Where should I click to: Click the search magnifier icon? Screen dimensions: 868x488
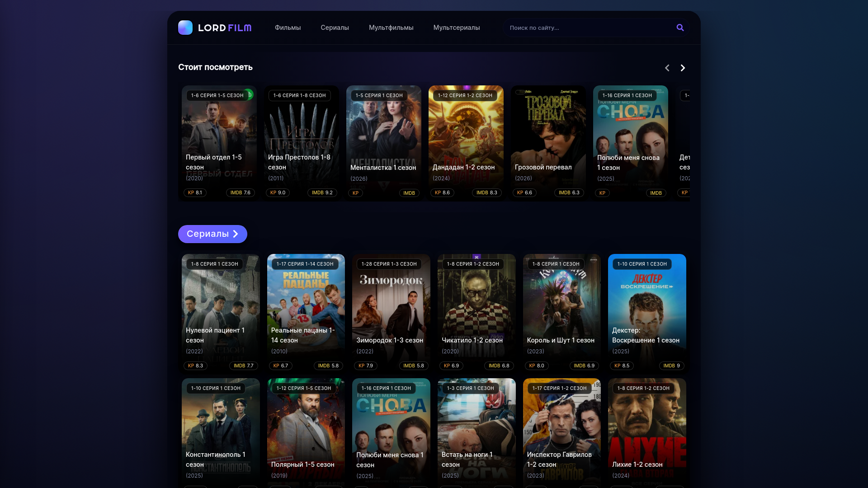coord(680,28)
